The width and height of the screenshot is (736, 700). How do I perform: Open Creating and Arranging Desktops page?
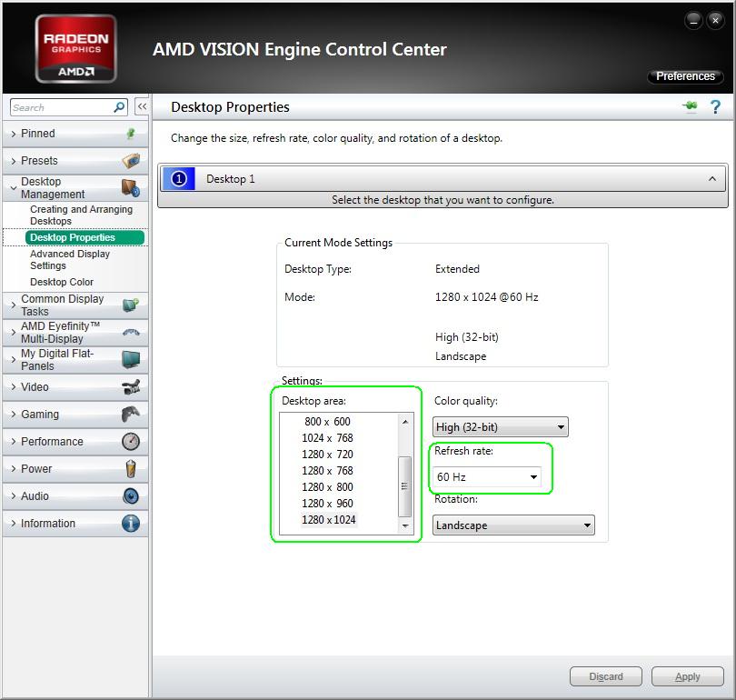(x=81, y=215)
